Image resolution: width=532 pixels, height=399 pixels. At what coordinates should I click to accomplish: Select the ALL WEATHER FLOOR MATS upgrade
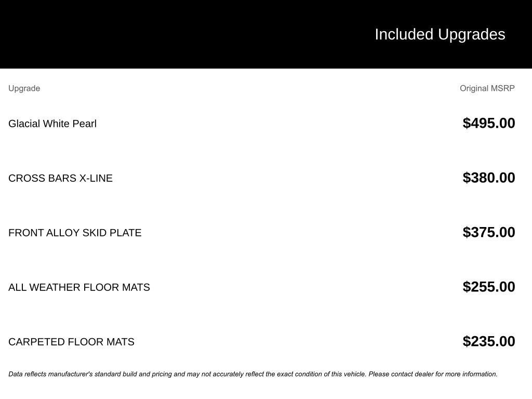point(79,287)
